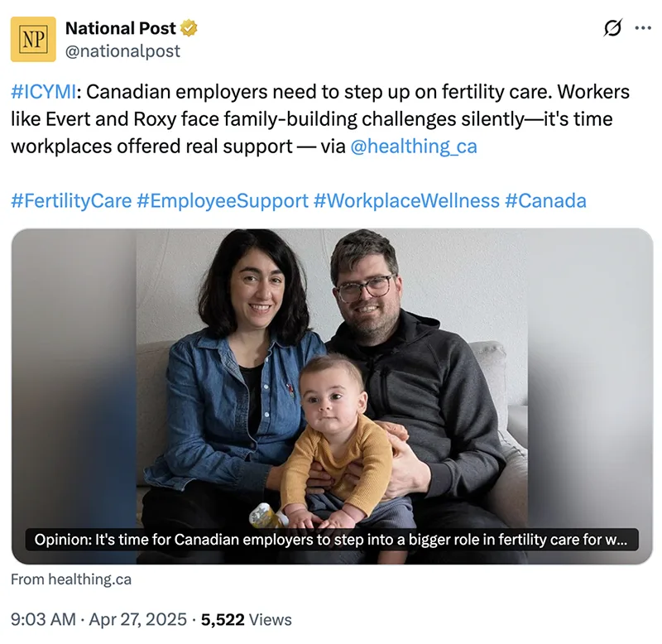Open the From healthing.ca source link
662x644 pixels.
[x=71, y=579]
